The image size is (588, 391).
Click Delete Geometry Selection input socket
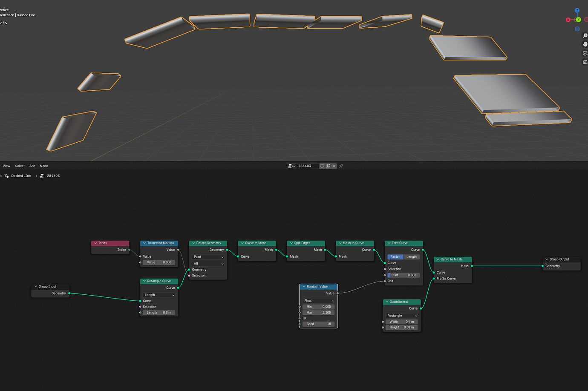tap(189, 276)
